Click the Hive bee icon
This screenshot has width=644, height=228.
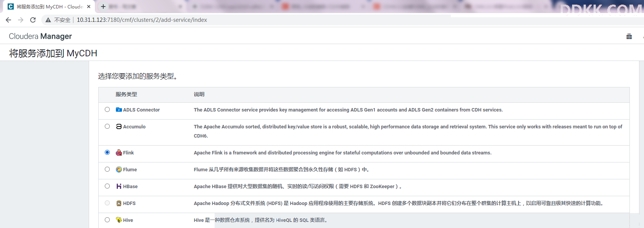pos(119,220)
